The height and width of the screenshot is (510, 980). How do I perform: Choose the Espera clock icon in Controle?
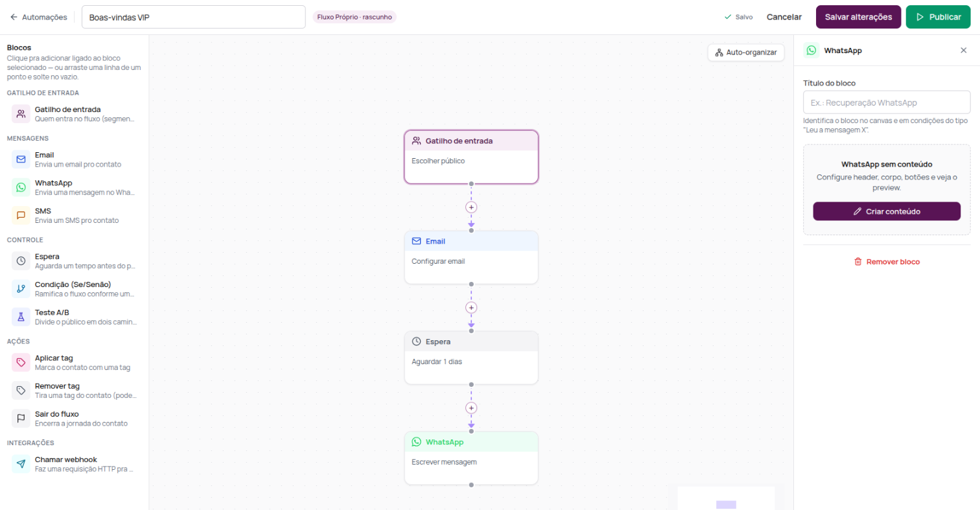point(21,261)
